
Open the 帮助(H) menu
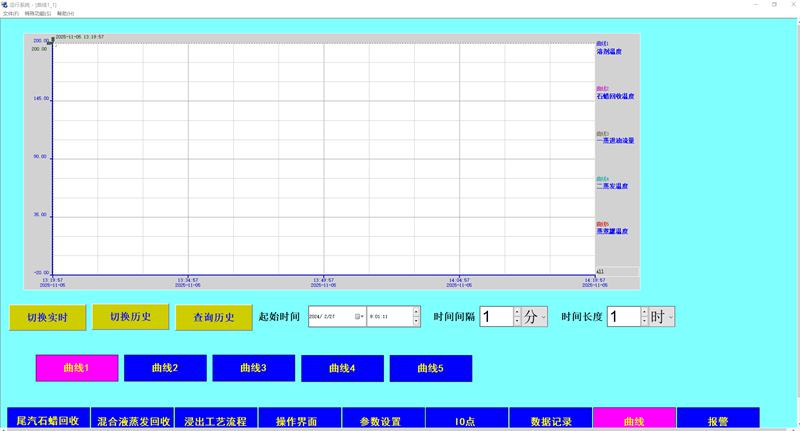coord(65,13)
